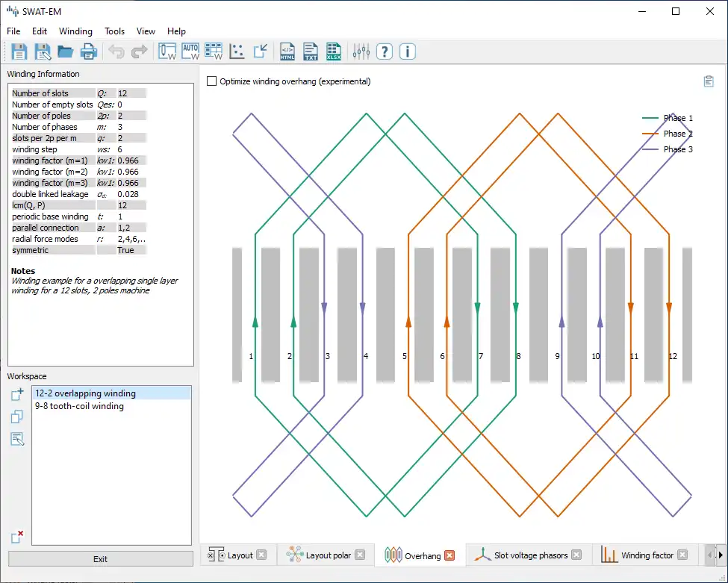Image resolution: width=728 pixels, height=583 pixels.
Task: Export report as HTML
Action: click(x=287, y=52)
